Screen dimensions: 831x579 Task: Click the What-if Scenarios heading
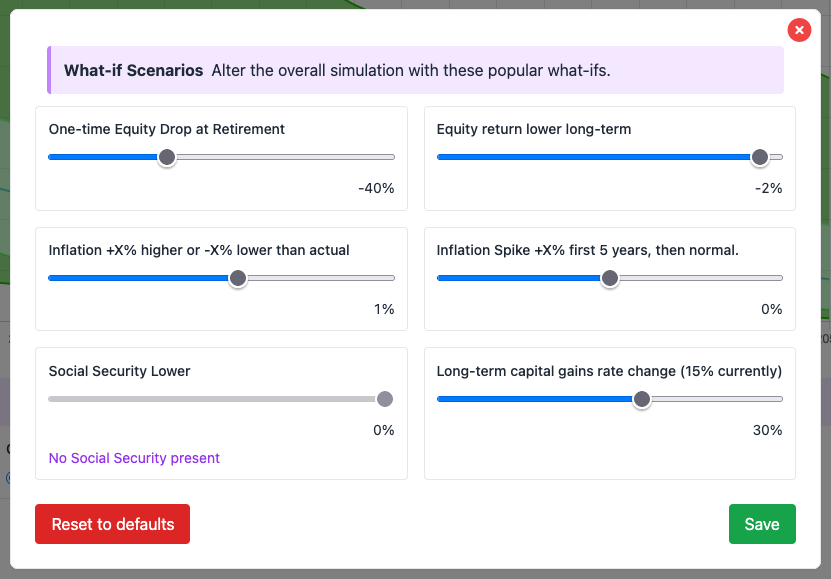coord(134,70)
